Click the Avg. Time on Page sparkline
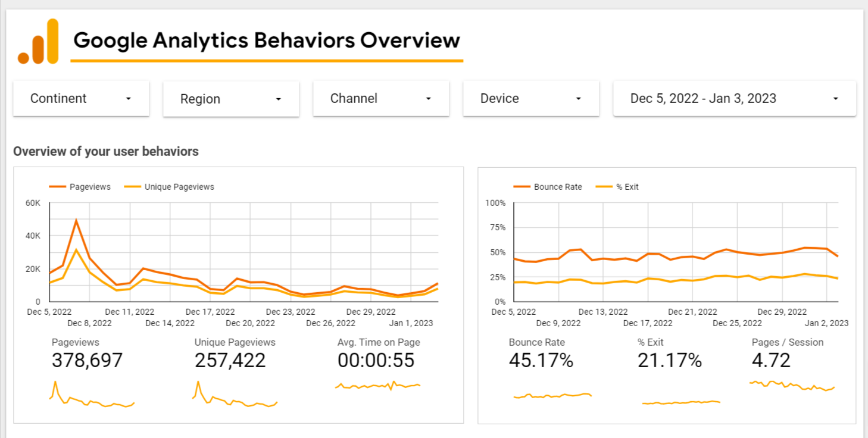Viewport: 868px width, 438px height. 377,386
